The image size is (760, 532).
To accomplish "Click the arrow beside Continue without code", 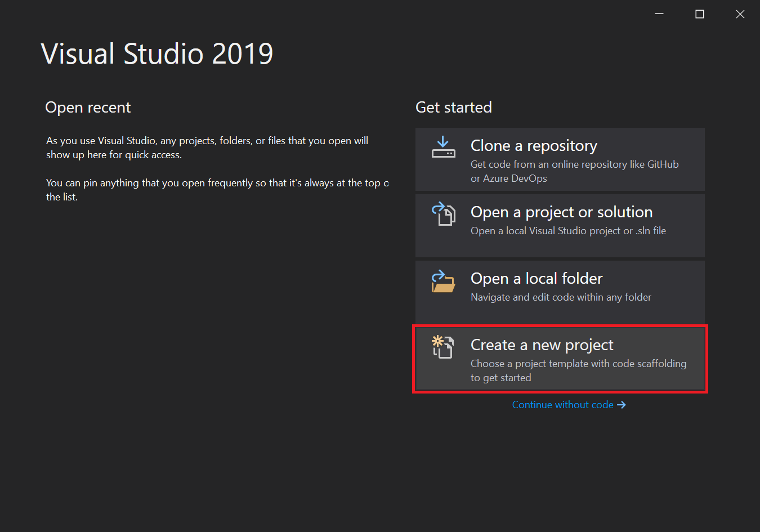I will 622,405.
